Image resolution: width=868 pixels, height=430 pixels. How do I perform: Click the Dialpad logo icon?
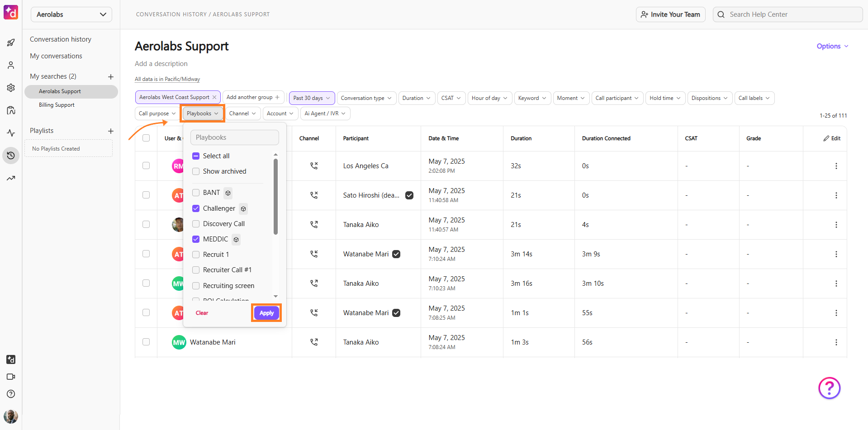(x=11, y=12)
